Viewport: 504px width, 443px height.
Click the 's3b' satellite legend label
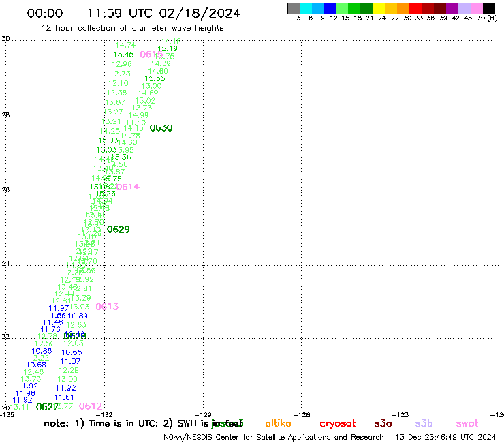point(424,423)
